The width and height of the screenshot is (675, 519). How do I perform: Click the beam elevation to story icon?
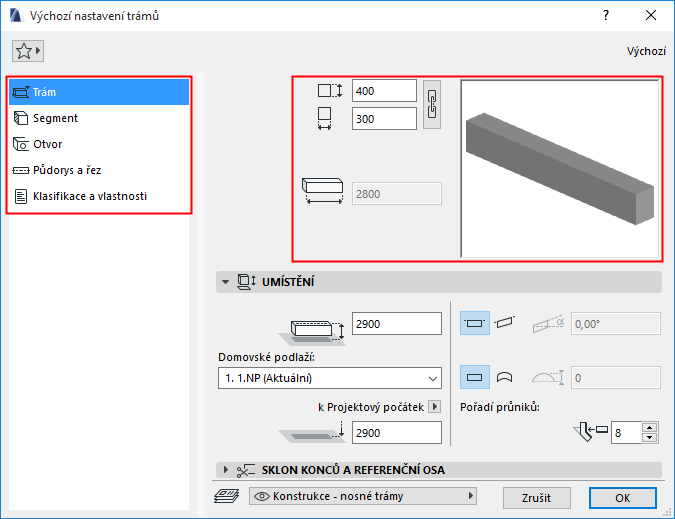pos(312,332)
